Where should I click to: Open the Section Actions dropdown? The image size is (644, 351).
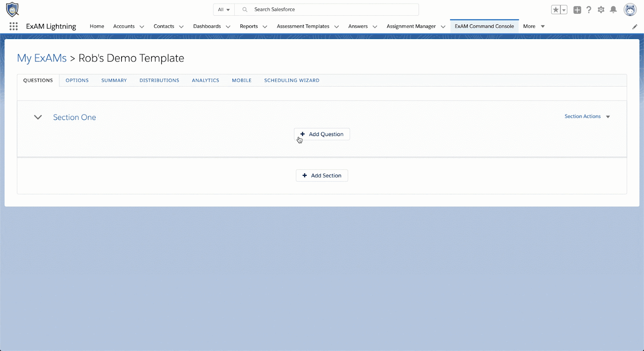[587, 116]
